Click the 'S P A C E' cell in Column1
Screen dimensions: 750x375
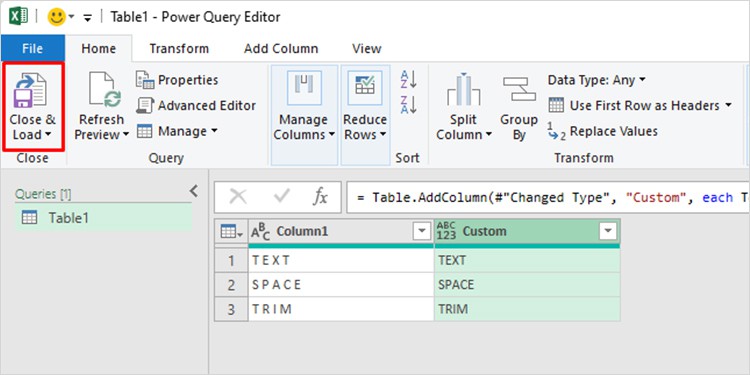pos(341,285)
